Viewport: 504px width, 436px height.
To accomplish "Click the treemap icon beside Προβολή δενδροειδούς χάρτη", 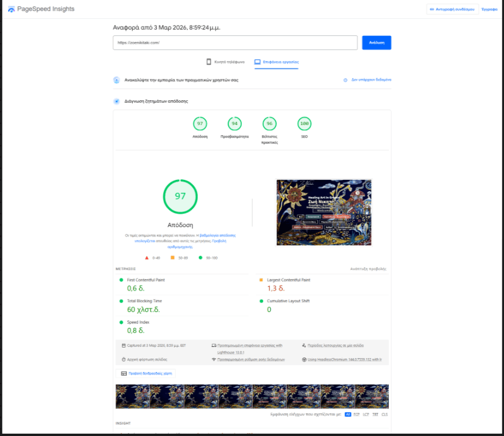I will point(124,373).
